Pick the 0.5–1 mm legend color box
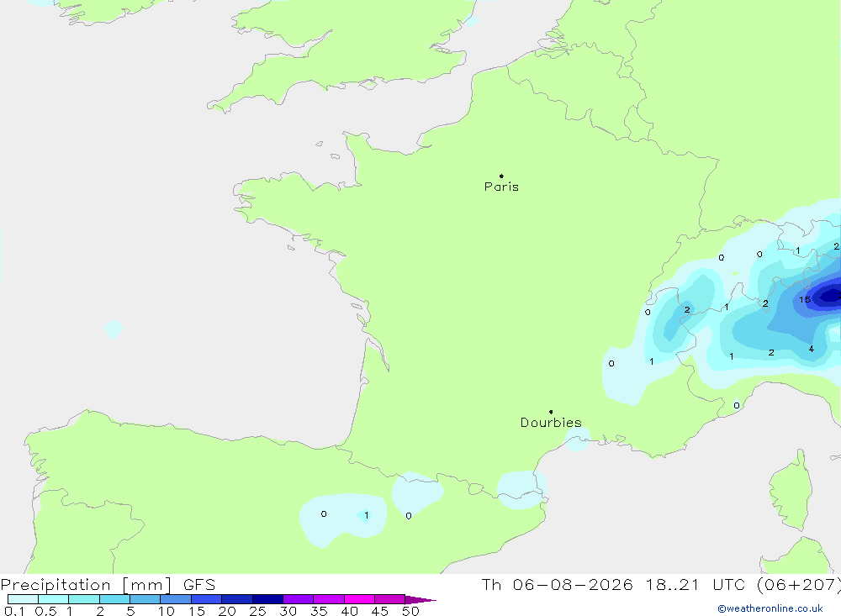This screenshot has height=616, width=841. click(54, 599)
